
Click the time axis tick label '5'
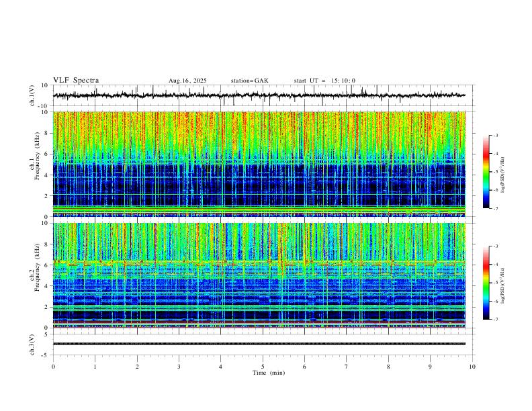(x=263, y=367)
